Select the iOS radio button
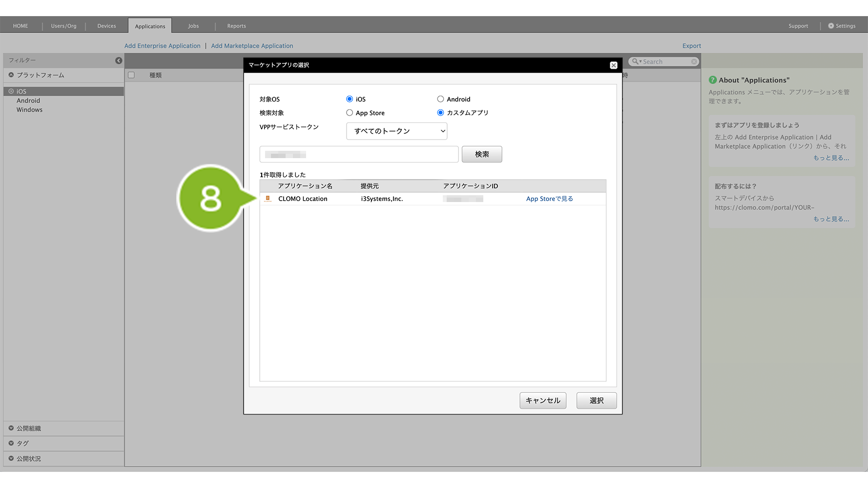Image resolution: width=868 pixels, height=488 pixels. (350, 99)
